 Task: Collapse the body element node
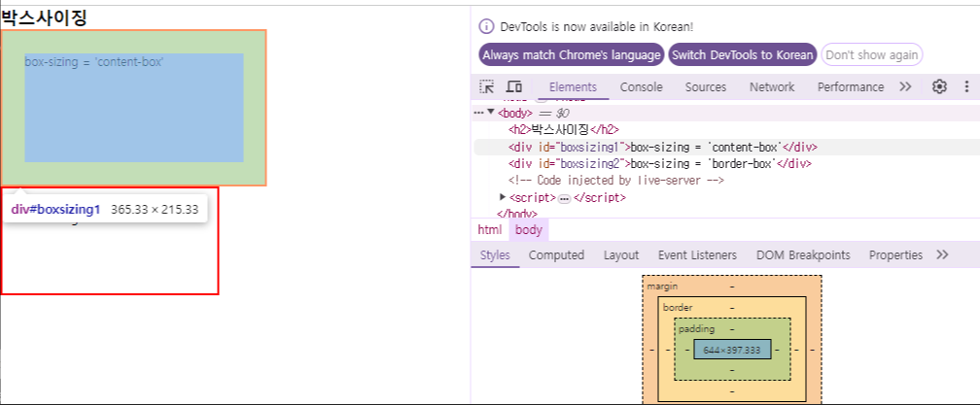pos(491,113)
